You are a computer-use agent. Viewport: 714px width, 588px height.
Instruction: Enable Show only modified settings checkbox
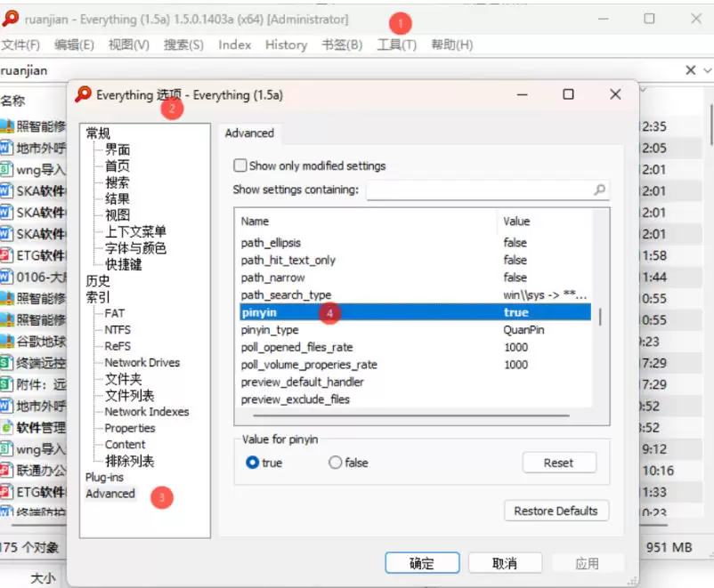point(240,165)
